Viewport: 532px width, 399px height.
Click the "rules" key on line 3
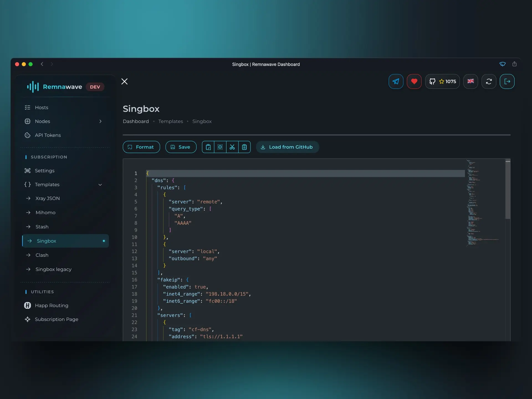click(167, 188)
